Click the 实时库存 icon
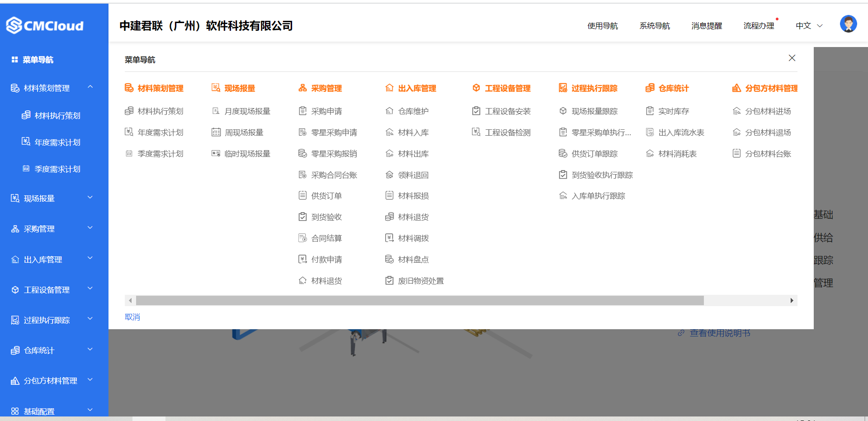This screenshot has height=421, width=868. pyautogui.click(x=650, y=111)
